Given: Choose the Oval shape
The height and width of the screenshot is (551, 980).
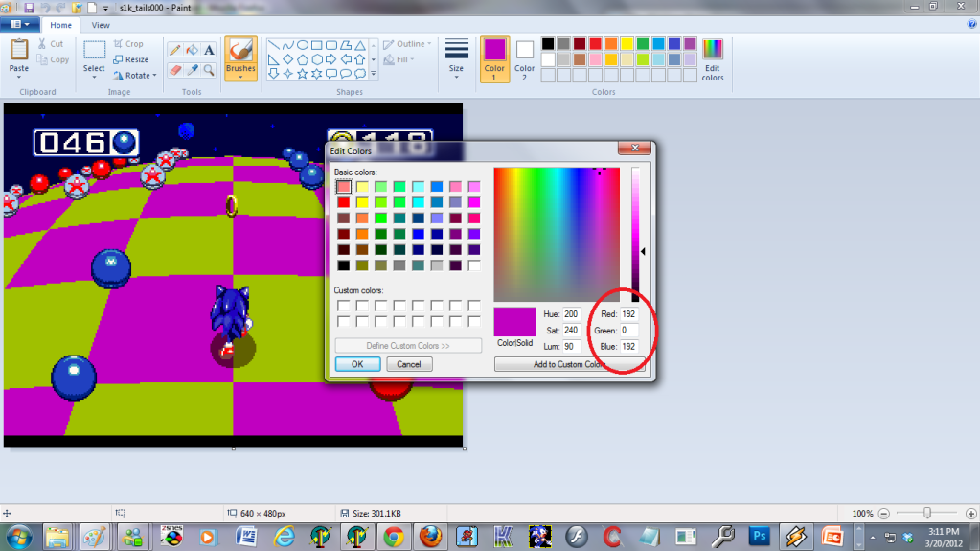Looking at the screenshot, I should click(x=303, y=45).
